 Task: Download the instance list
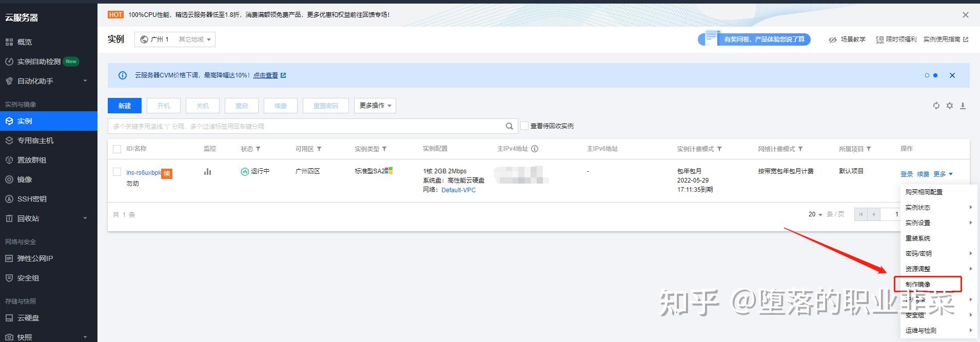pos(963,106)
